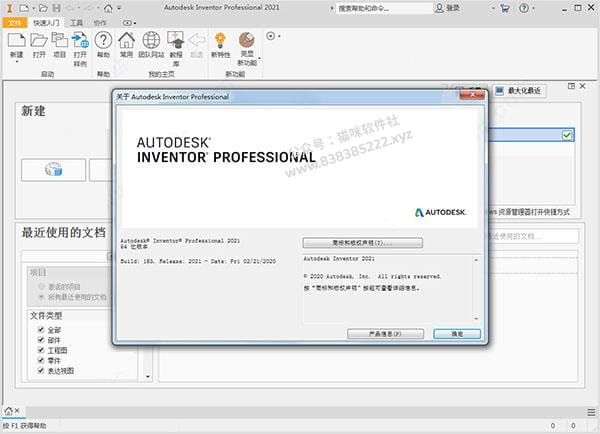600x434 pixels.
Task: Toggle the 表达视图 (Presentation) checkbox
Action: [x=41, y=370]
